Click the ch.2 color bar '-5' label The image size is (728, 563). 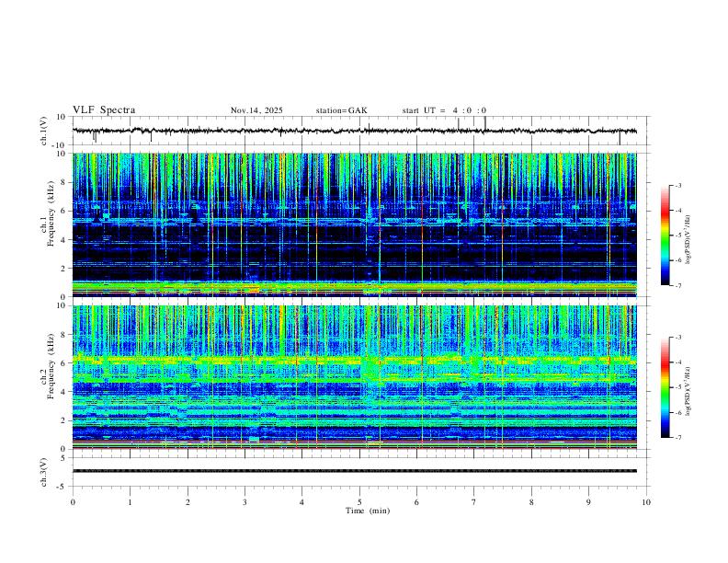pos(677,387)
